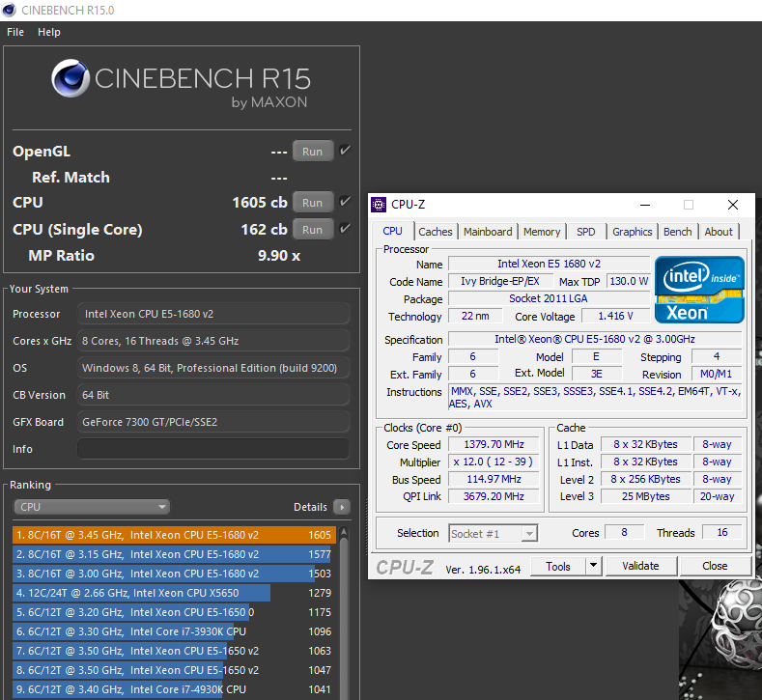Click the Intel Xeon inside logo

tap(699, 289)
